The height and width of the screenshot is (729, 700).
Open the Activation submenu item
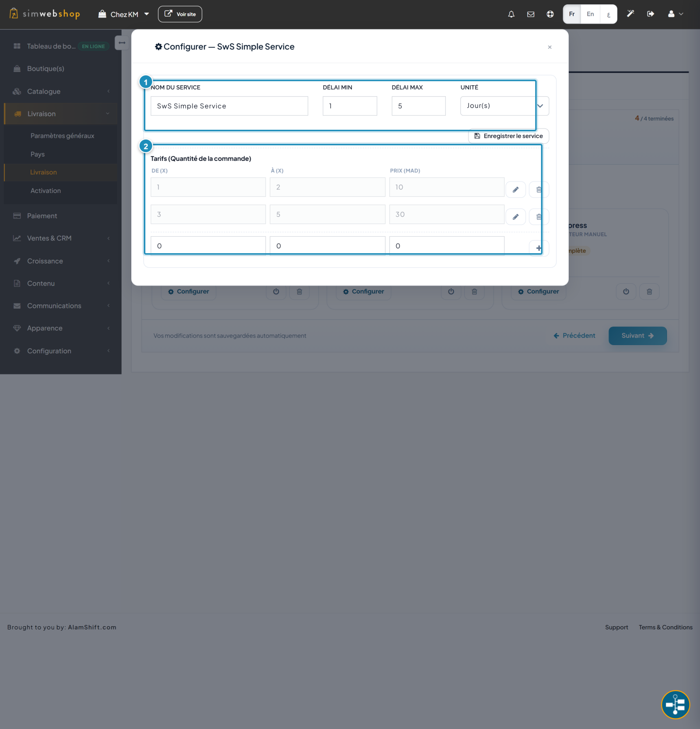[45, 191]
